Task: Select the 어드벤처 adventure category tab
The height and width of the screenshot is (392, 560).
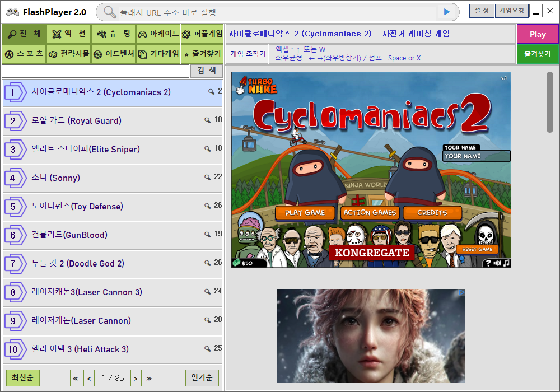Action: click(x=114, y=54)
